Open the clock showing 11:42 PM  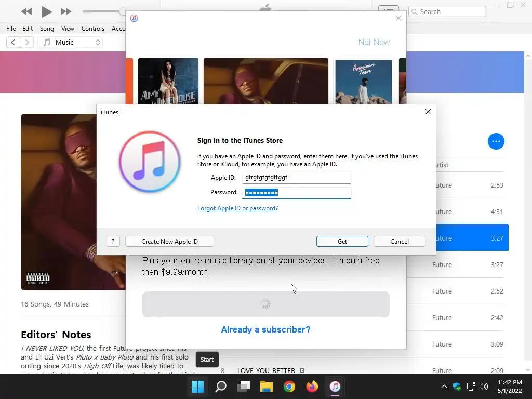point(510,387)
